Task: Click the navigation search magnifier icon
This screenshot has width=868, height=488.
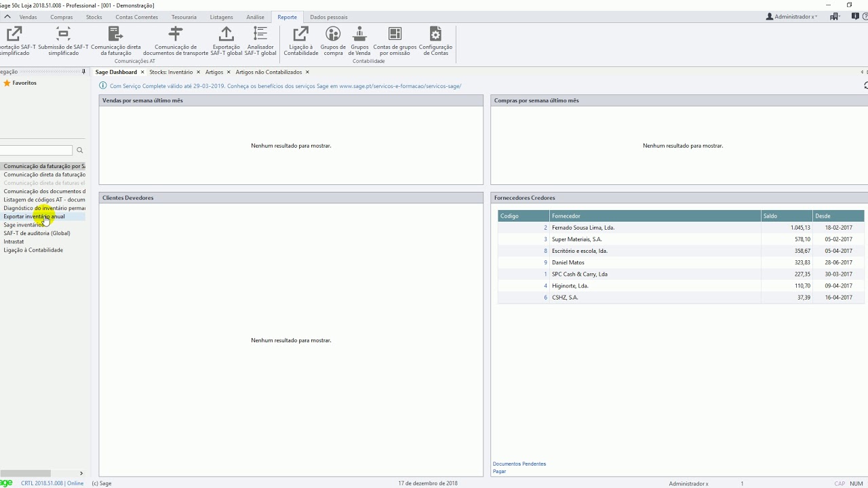Action: pos(80,150)
